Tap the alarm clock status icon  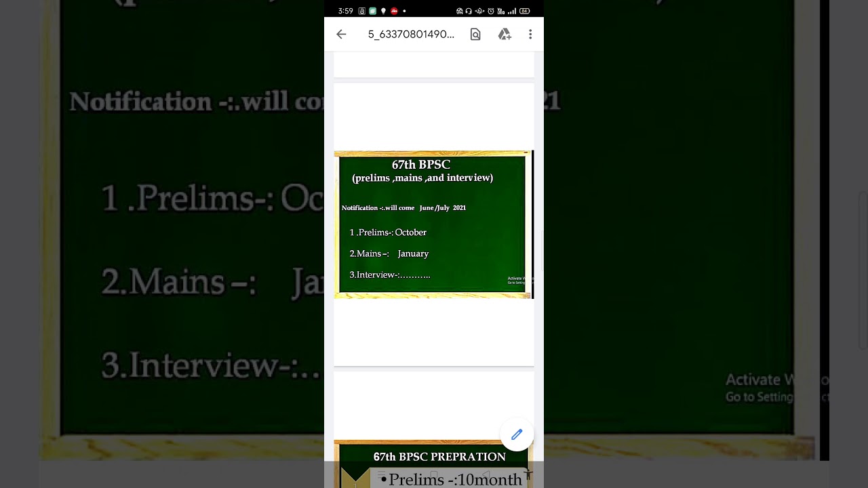click(x=491, y=11)
